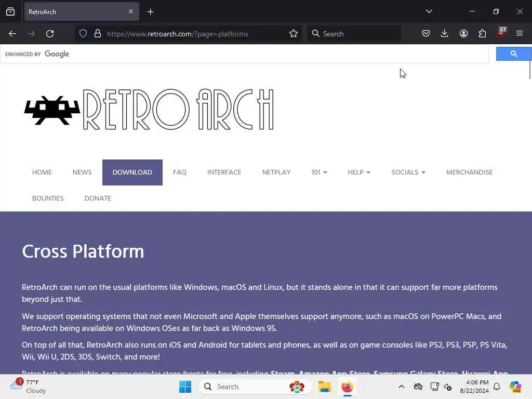Open the list all tabs chevron
Viewport: 532px width, 399px height.
(429, 11)
